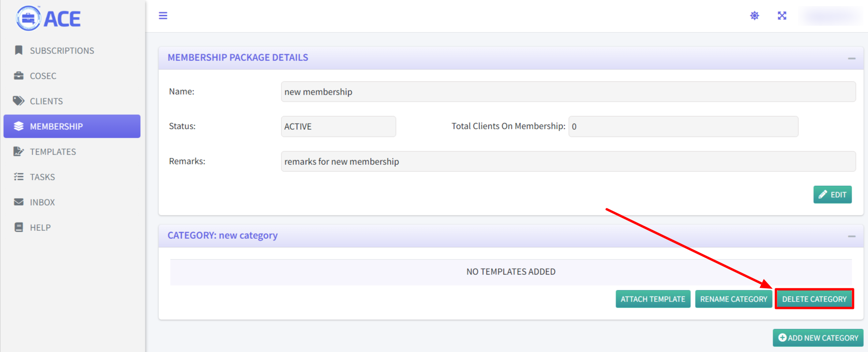
Task: Click the theme settings gear icon
Action: 754,16
